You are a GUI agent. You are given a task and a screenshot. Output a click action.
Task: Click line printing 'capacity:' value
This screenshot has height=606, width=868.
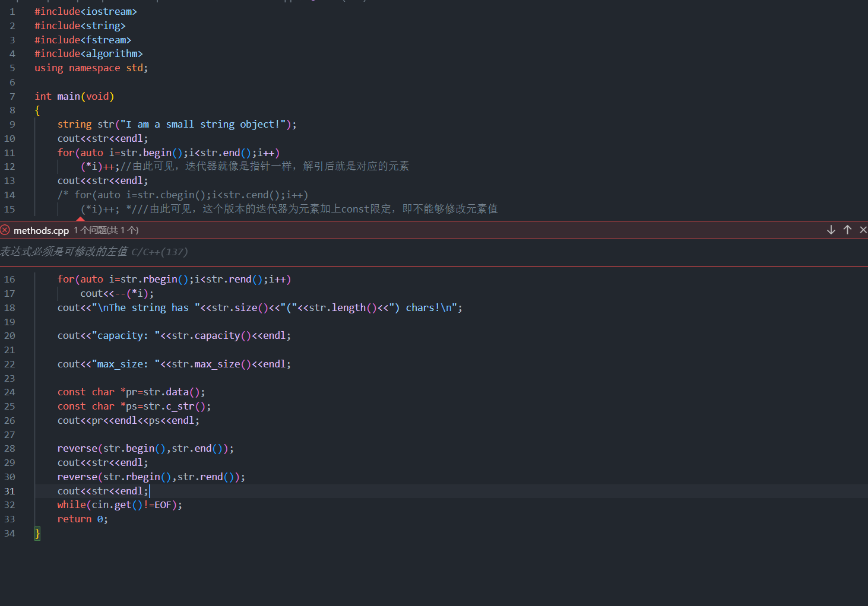[175, 335]
